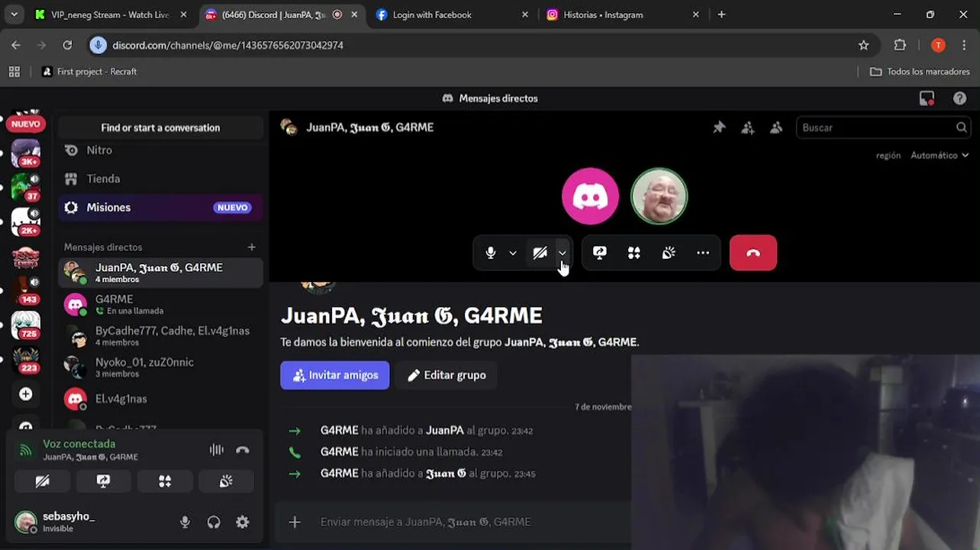The height and width of the screenshot is (550, 980).
Task: Add friends to the group DM
Action: pos(748,128)
